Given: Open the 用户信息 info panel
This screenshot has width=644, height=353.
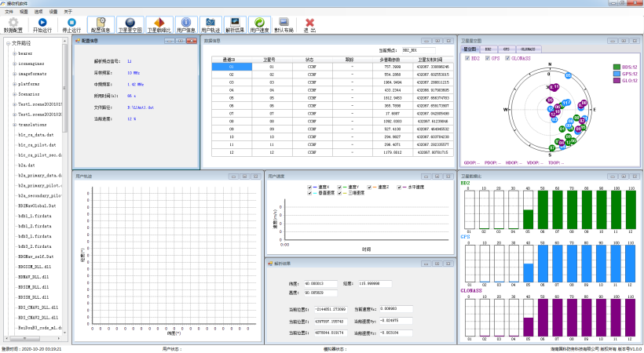Looking at the screenshot, I should [186, 24].
